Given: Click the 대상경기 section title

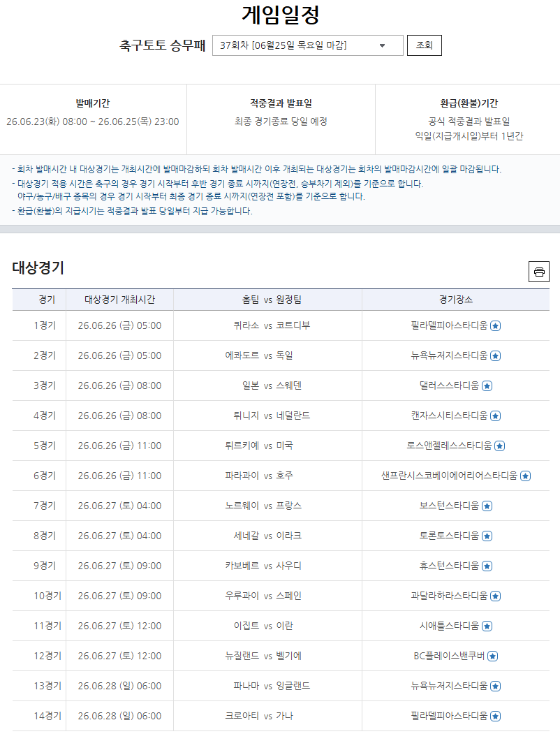Looking at the screenshot, I should 38,267.
